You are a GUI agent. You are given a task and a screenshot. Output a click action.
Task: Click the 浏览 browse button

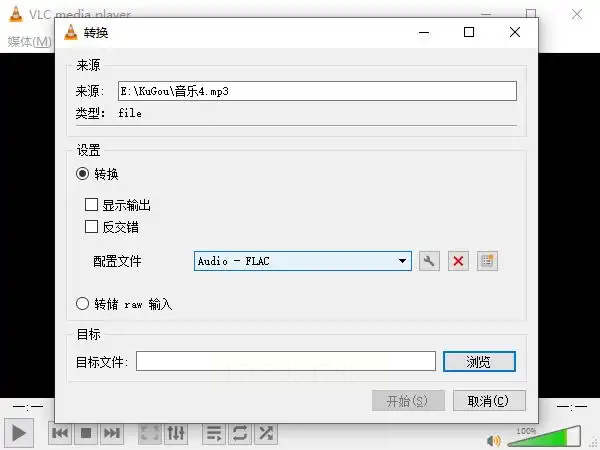tap(479, 361)
